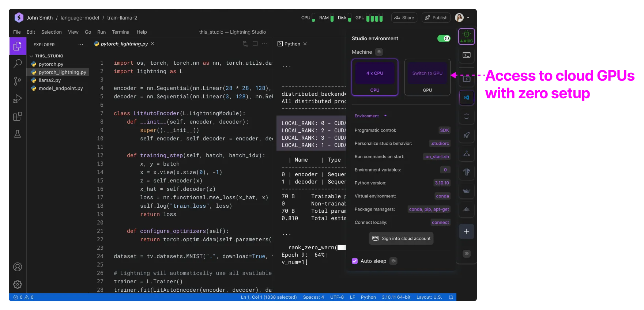Open the .on_start.sh file link
The image size is (644, 310).
pos(437,156)
